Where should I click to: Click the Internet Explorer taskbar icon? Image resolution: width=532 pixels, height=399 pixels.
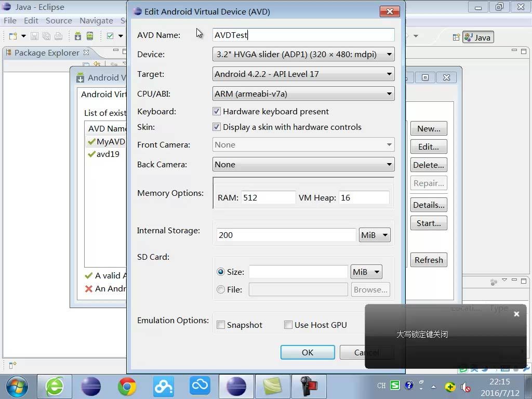[54, 387]
